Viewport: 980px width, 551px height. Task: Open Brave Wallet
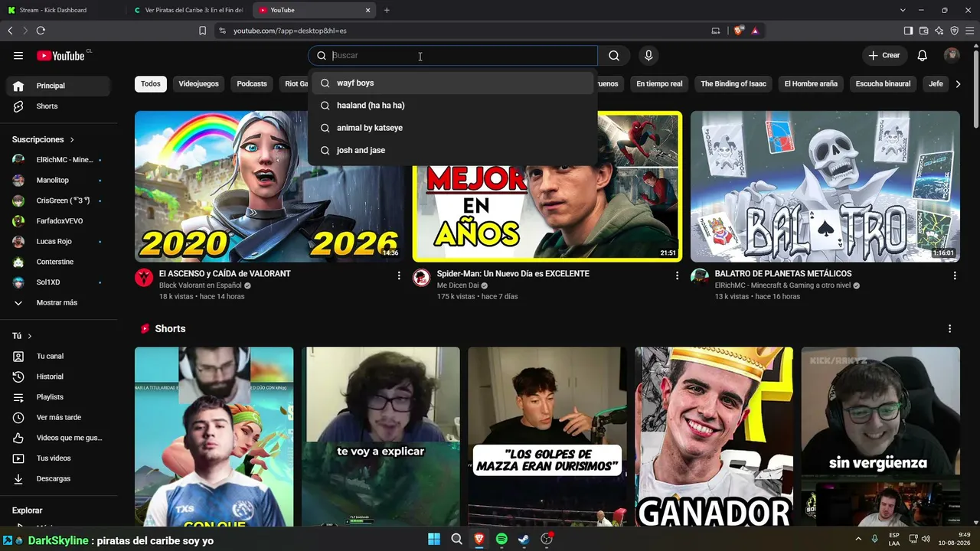pyautogui.click(x=923, y=31)
